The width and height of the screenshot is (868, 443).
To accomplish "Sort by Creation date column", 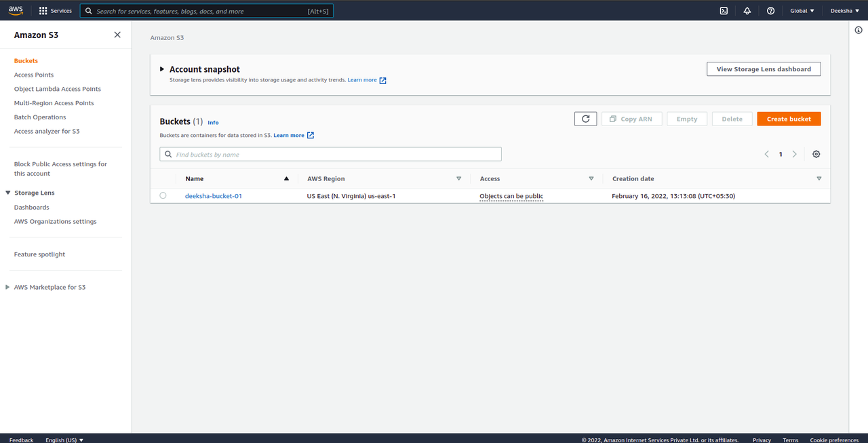I will point(716,178).
